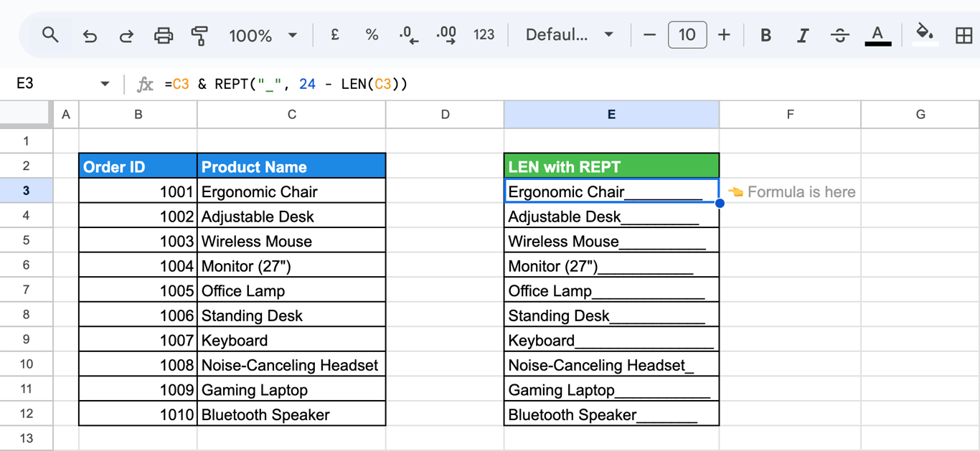980x451 pixels.
Task: Select column A header
Action: 66,114
